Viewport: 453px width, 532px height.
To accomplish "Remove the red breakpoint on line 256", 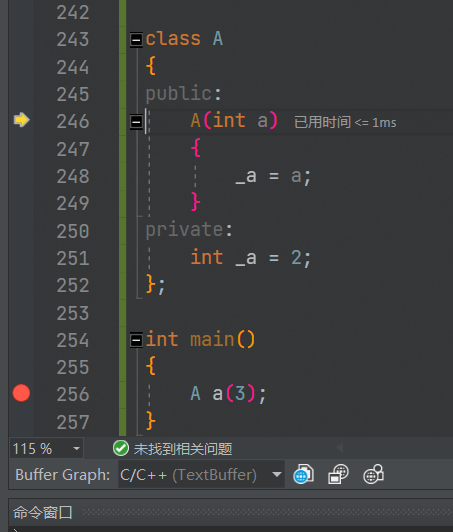I will (21, 393).
